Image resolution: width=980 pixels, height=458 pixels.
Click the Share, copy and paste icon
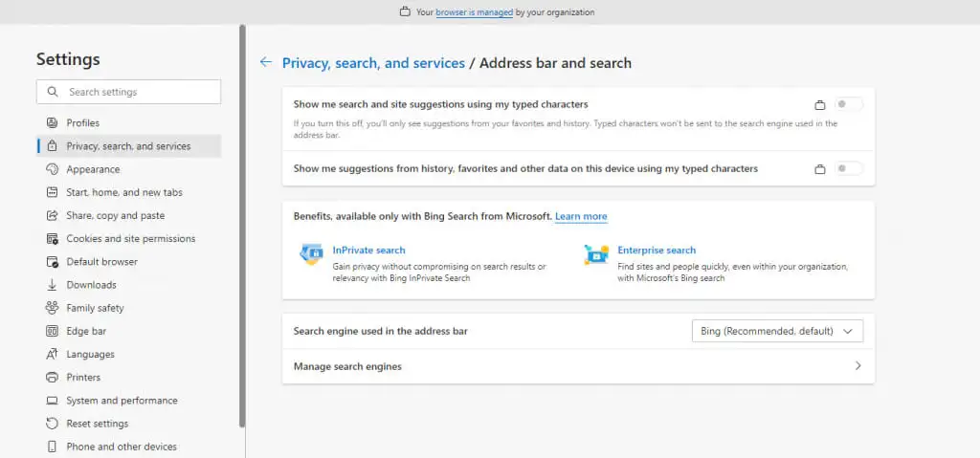click(53, 215)
